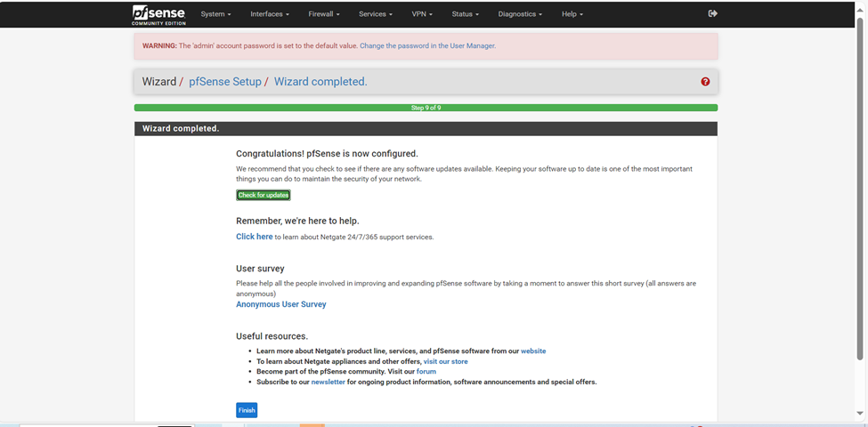Viewport: 868px width, 427px height.
Task: Click the pfSense Setup breadcrumb link
Action: pos(225,82)
